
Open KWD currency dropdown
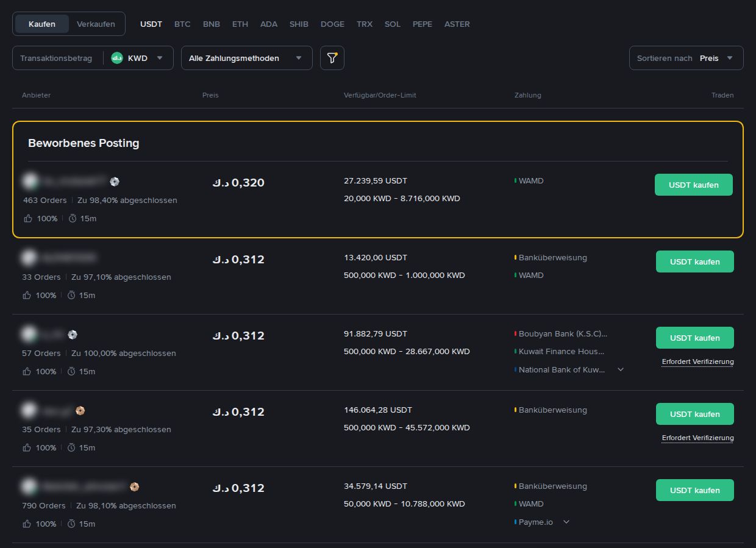138,58
